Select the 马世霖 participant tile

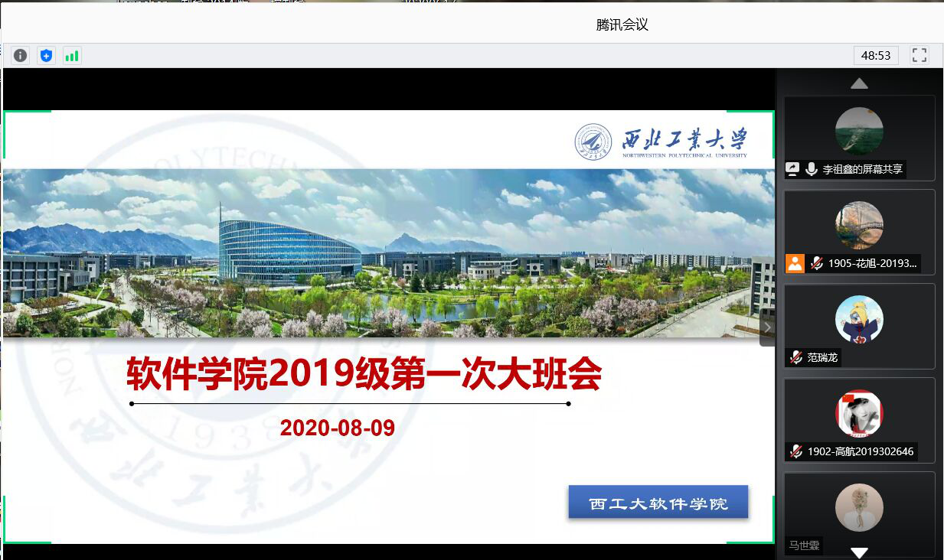(x=859, y=514)
